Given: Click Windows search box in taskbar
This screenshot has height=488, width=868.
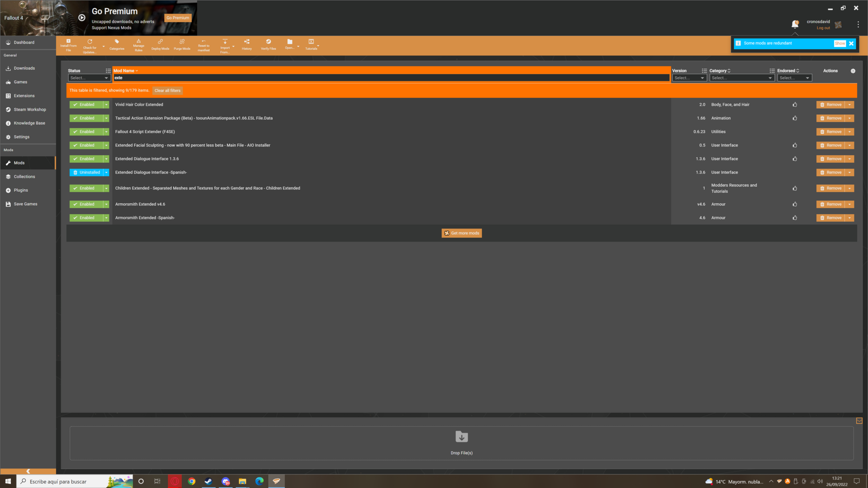Looking at the screenshot, I should coord(75,481).
